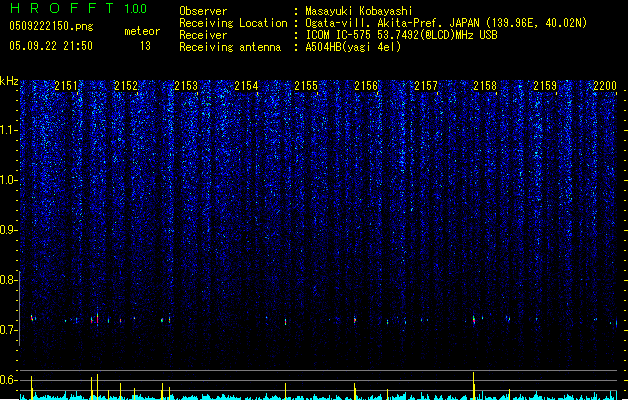Click the 0.9 frequency axis label

pos(9,230)
